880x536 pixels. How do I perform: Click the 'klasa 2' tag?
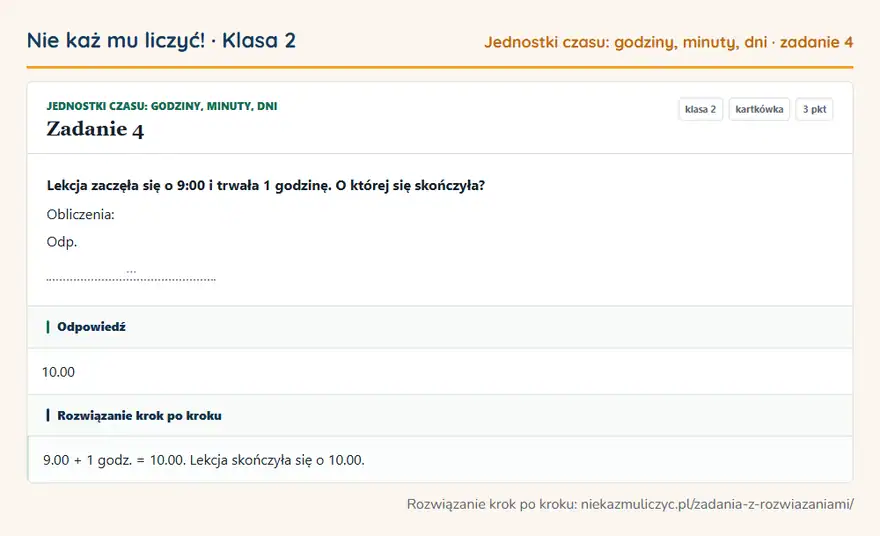click(700, 109)
